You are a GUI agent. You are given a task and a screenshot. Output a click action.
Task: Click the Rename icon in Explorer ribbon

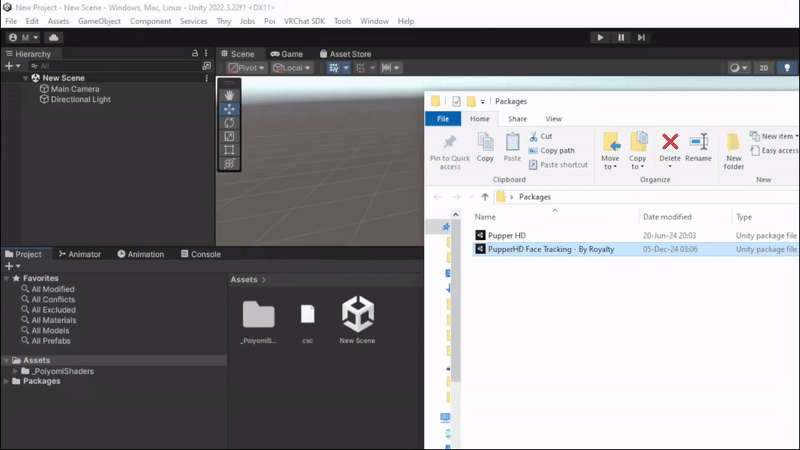(x=698, y=147)
